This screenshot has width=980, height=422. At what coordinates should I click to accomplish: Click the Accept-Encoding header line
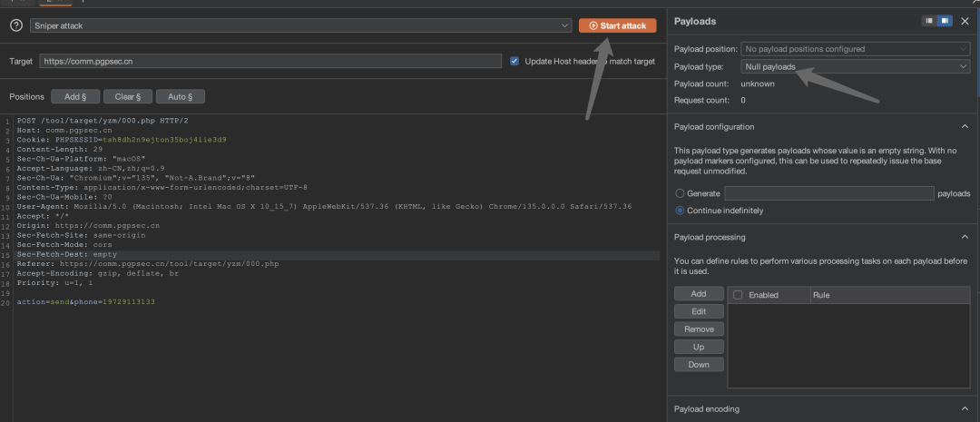tap(97, 273)
